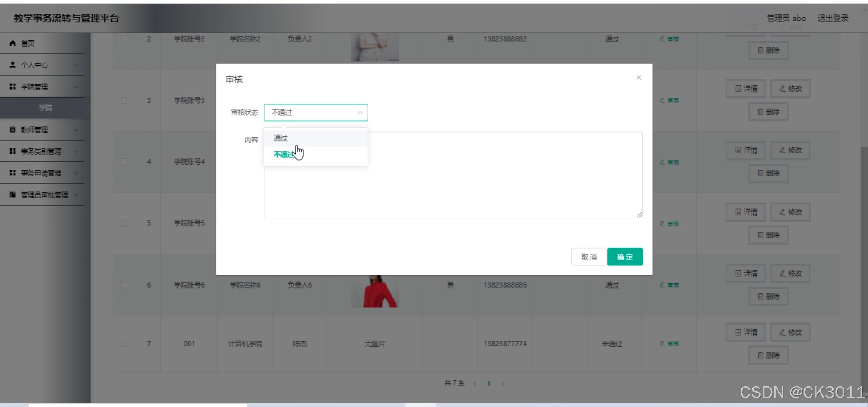This screenshot has height=407, width=868.
Task: Collapse the 事务类别管理 sidebar menu
Action: click(40, 151)
